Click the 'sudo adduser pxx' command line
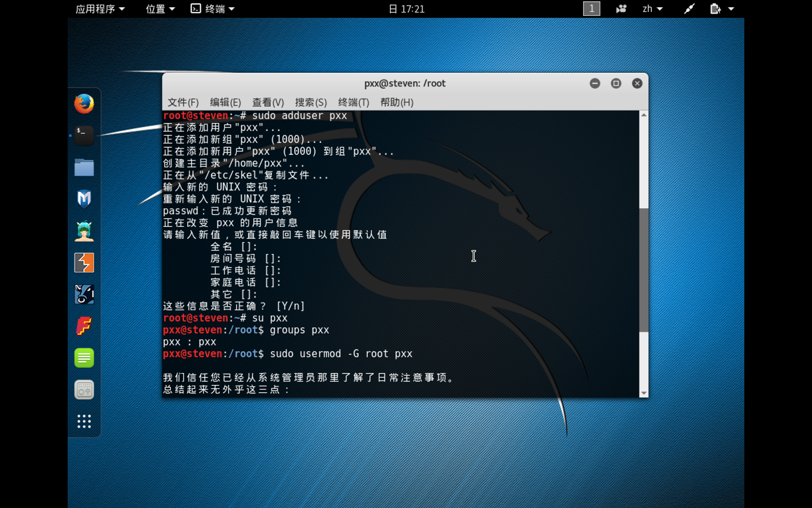The width and height of the screenshot is (812, 508). [255, 116]
